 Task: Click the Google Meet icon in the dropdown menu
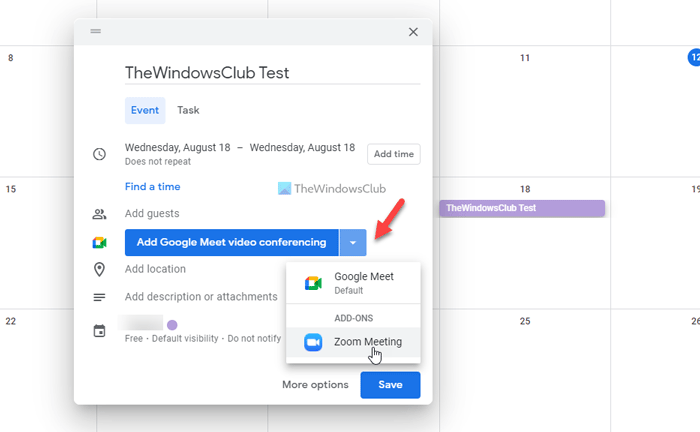[313, 283]
